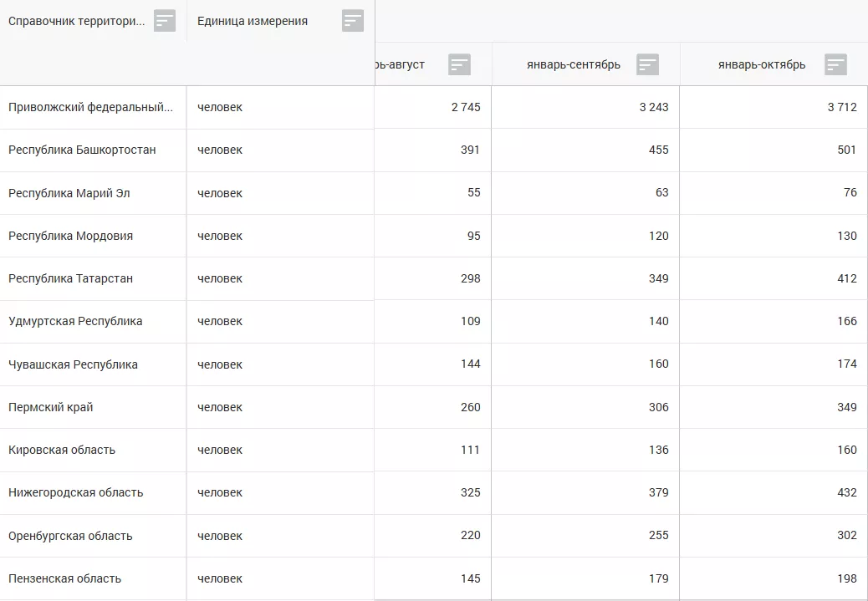Click filter icon in январь-сентябрь column header

647,64
